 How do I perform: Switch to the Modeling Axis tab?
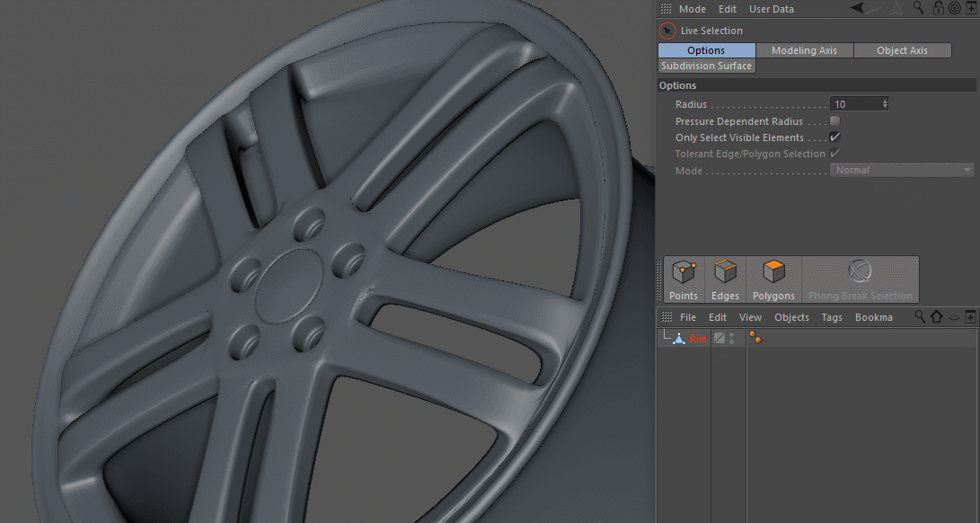click(804, 50)
